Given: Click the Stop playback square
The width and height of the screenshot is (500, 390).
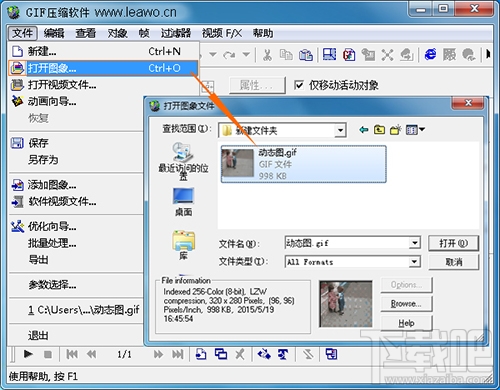Looking at the screenshot, I should 48,354.
